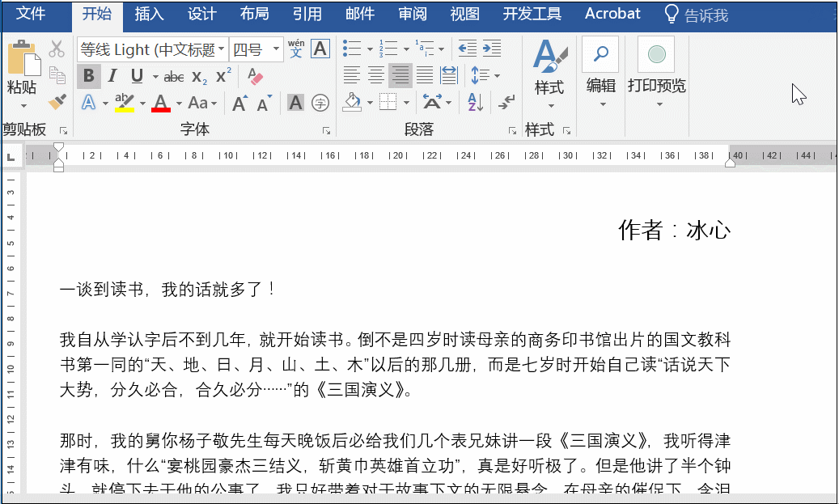Open the File 文件 tab
Image resolution: width=839 pixels, height=504 pixels.
coord(31,14)
